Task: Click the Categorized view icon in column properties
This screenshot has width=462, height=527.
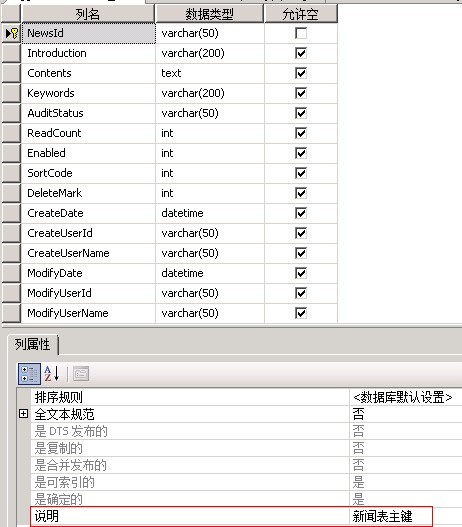Action: [x=29, y=374]
